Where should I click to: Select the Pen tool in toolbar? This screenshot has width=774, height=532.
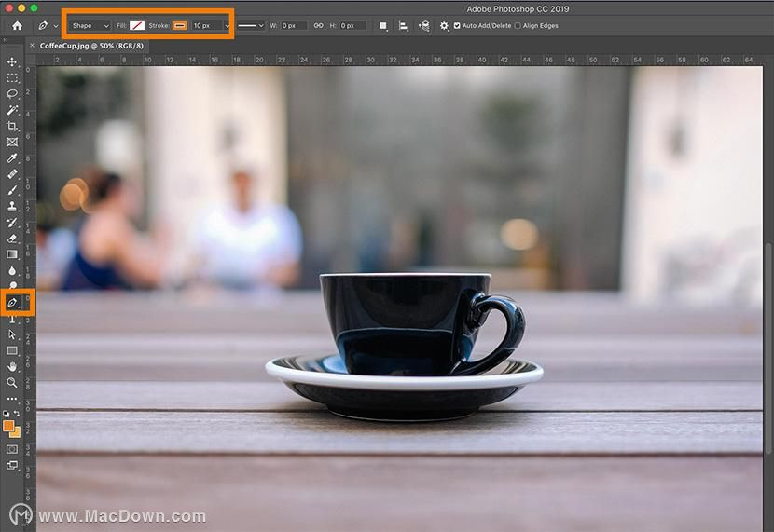12,302
